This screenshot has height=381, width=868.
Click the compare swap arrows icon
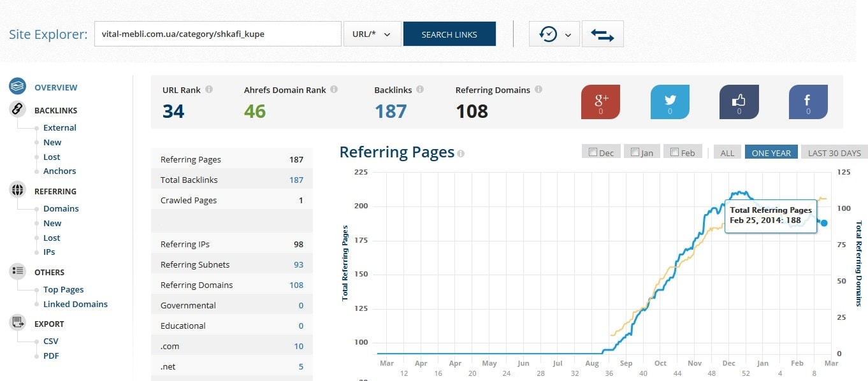pyautogui.click(x=602, y=34)
